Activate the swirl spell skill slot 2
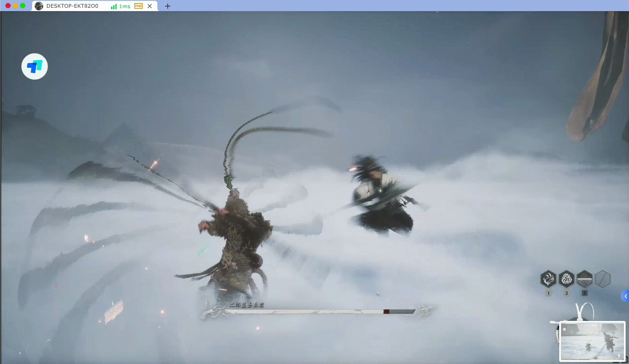The height and width of the screenshot is (364, 629). pos(566,279)
